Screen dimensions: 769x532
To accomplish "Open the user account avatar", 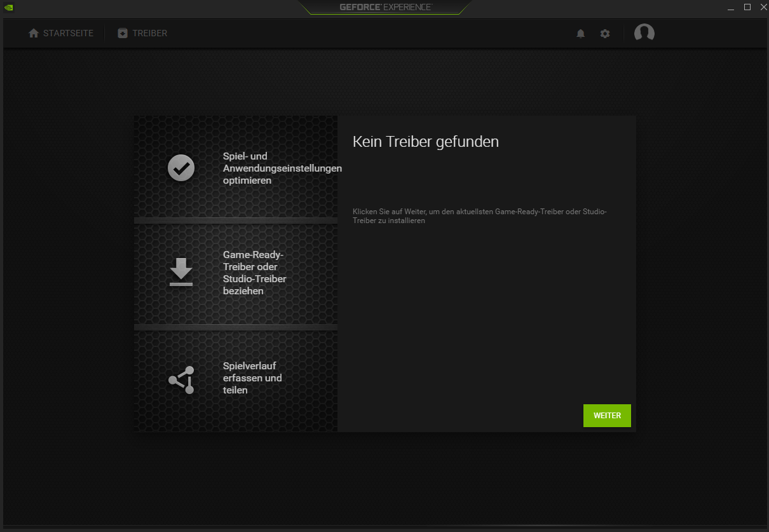I will 644,33.
